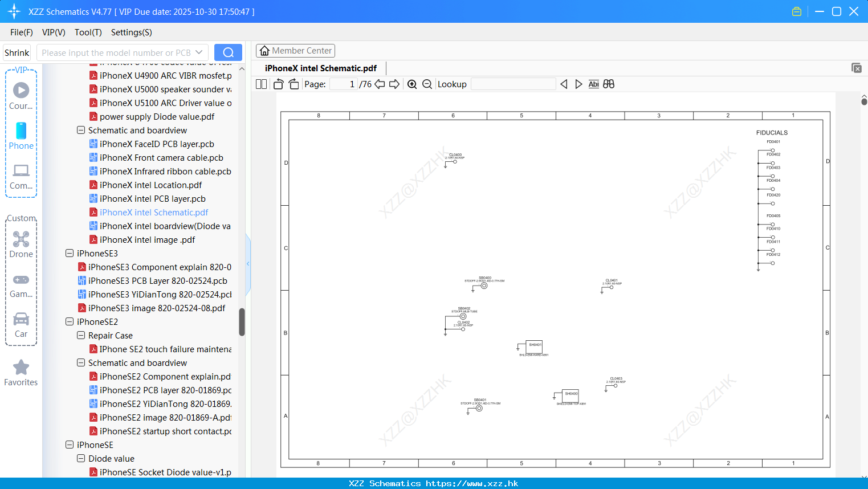Click the XZZ logo icon

(x=14, y=11)
